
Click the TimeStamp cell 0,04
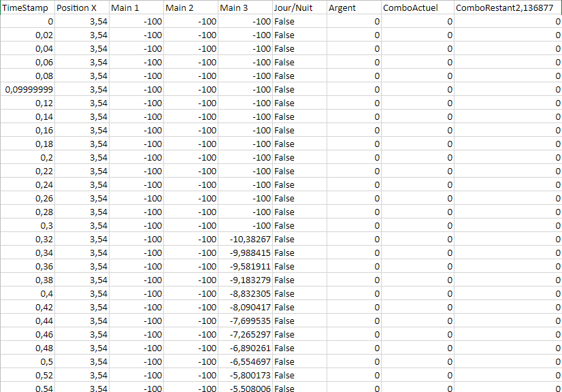pos(28,49)
